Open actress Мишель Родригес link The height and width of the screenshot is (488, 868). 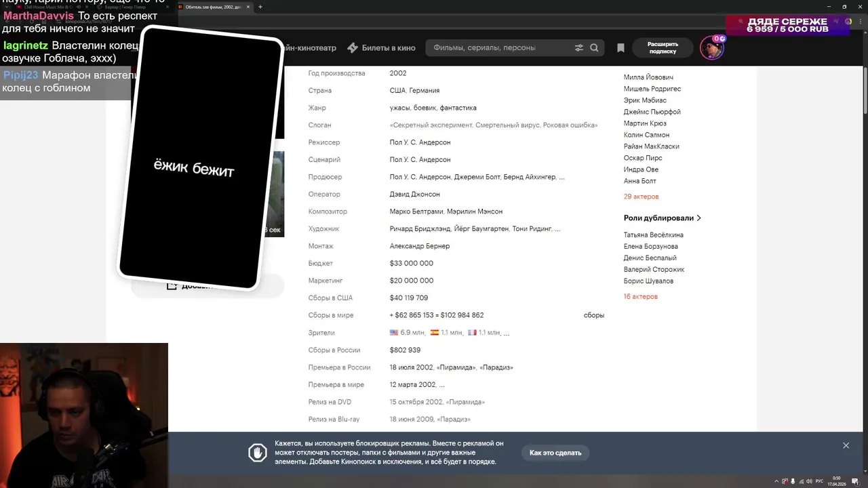pos(652,89)
